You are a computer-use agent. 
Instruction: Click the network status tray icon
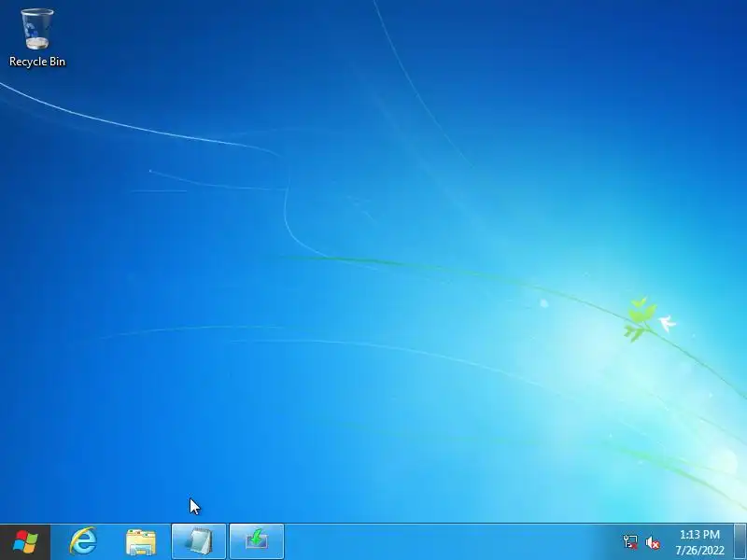[x=630, y=542]
